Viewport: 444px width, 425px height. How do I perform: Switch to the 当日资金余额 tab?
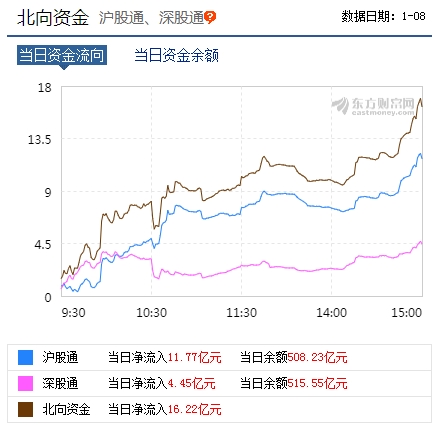coord(176,55)
